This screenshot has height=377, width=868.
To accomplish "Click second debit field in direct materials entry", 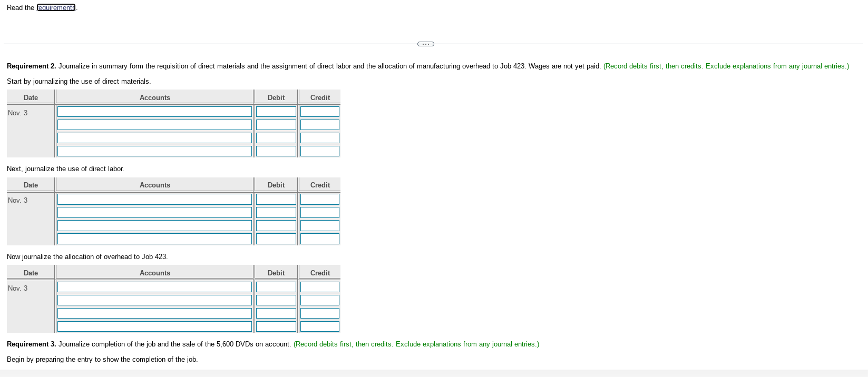I will pyautogui.click(x=276, y=125).
